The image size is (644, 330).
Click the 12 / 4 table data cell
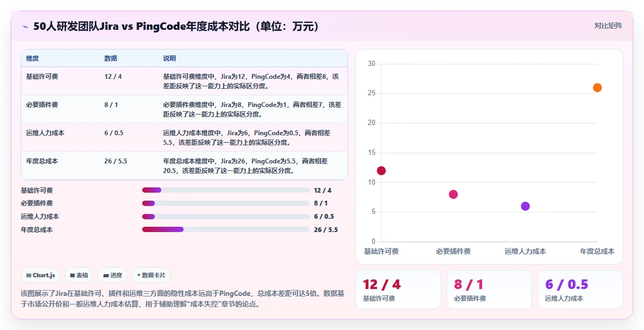[x=113, y=77]
